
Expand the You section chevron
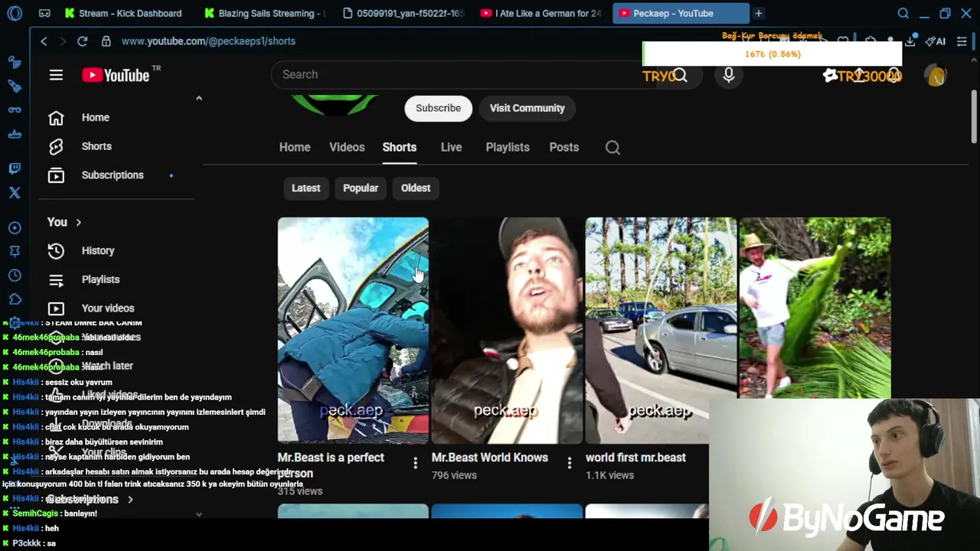click(x=78, y=223)
